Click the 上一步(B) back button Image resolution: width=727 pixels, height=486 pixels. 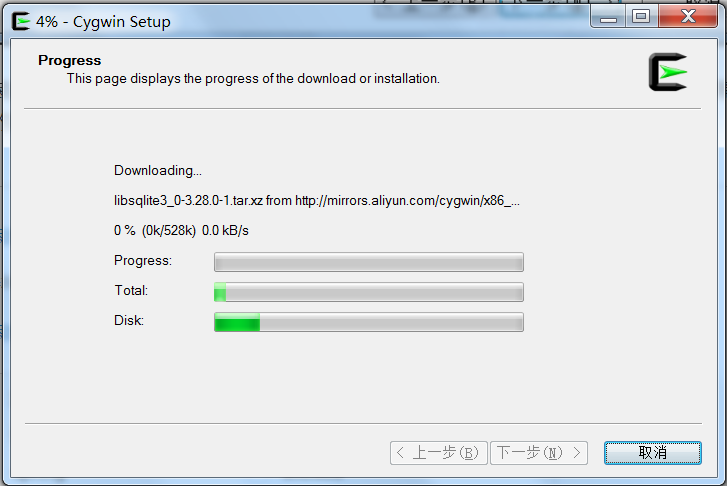439,453
